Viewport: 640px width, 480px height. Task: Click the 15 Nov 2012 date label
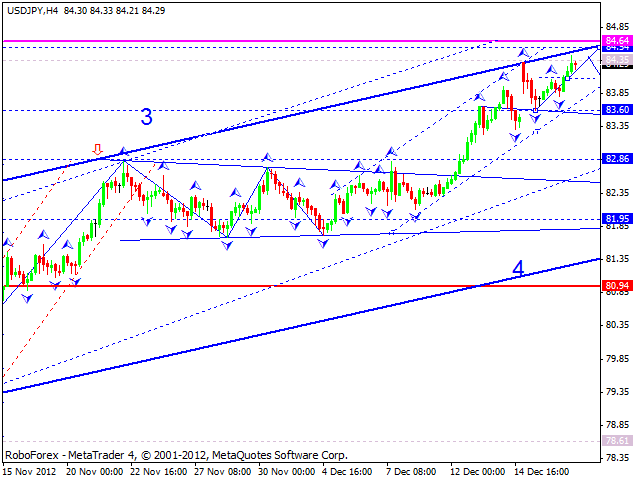click(32, 471)
